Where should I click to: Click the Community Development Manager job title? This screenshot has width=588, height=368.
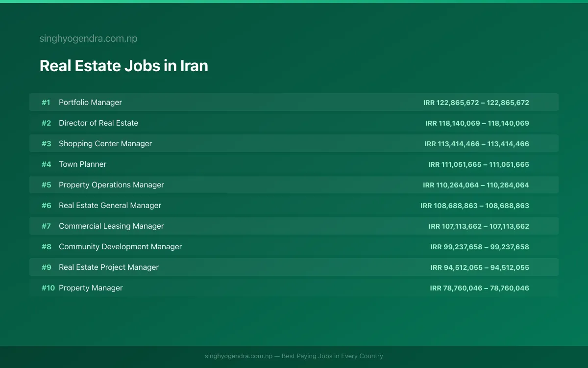coord(120,247)
